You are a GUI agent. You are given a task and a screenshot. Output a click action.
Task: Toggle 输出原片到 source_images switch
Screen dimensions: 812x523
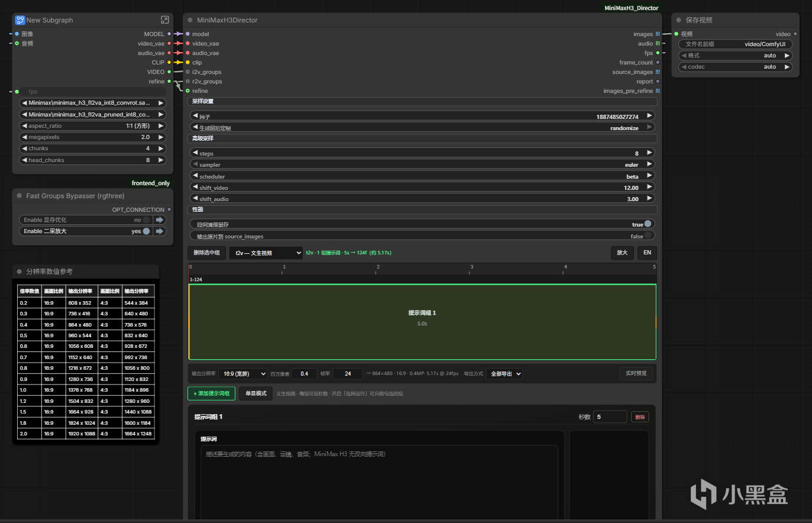pyautogui.click(x=648, y=235)
